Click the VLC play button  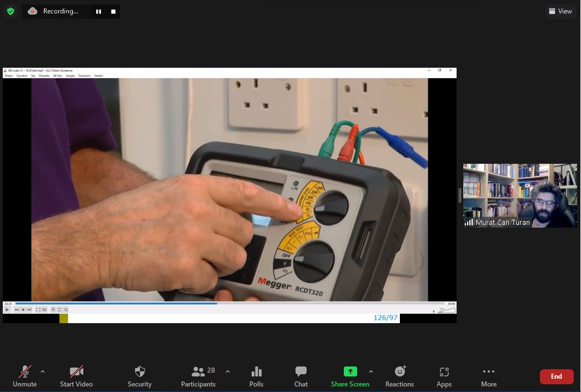click(7, 310)
